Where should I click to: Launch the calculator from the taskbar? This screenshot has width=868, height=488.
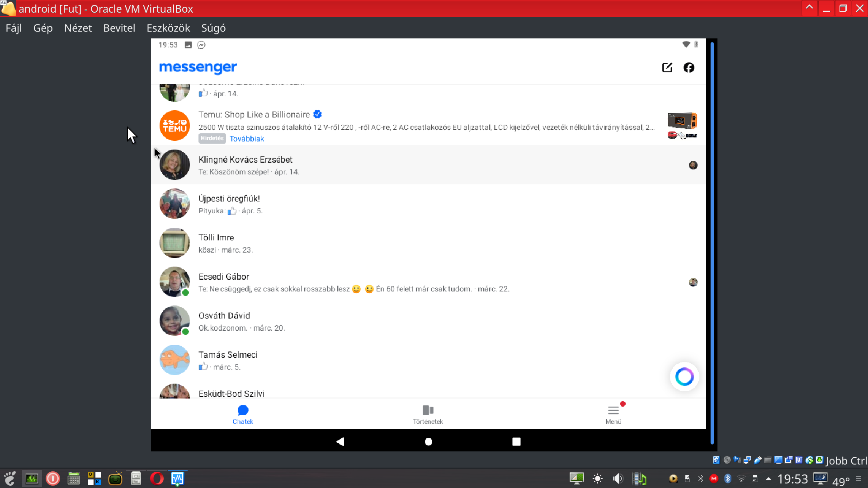click(74, 479)
